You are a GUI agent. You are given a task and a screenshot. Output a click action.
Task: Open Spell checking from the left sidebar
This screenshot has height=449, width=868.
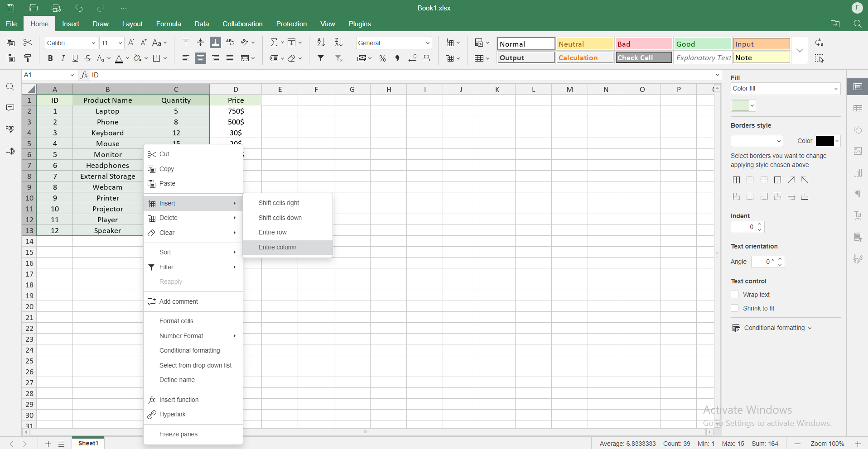point(10,129)
